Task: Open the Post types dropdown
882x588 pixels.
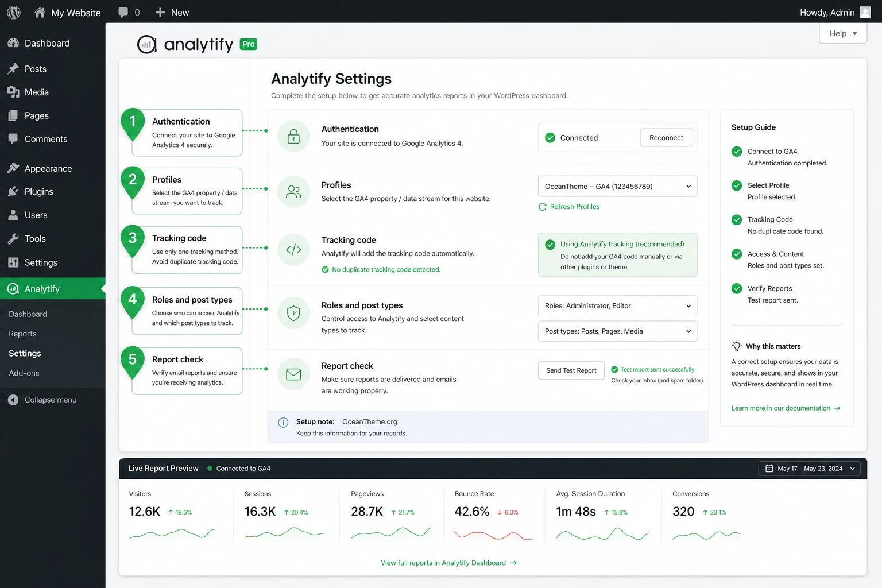Action: point(618,331)
